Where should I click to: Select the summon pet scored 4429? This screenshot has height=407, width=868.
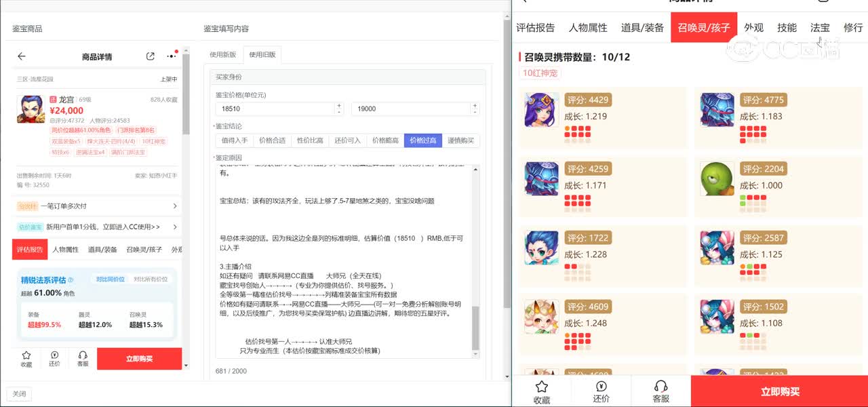point(542,110)
